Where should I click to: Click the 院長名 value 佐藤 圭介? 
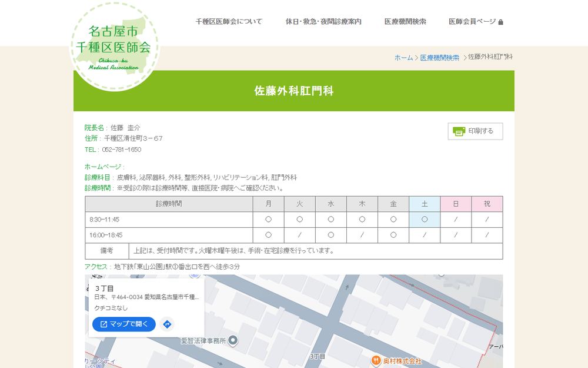[x=125, y=128]
